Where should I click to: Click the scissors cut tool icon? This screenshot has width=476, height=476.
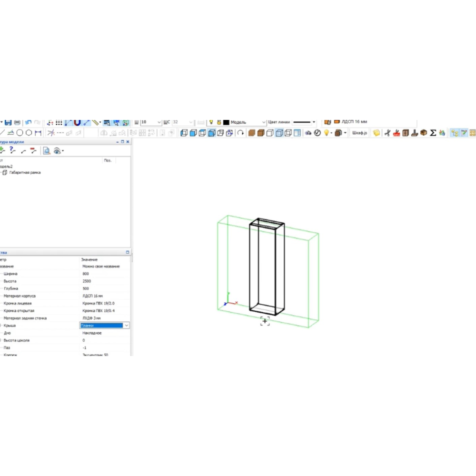387,133
